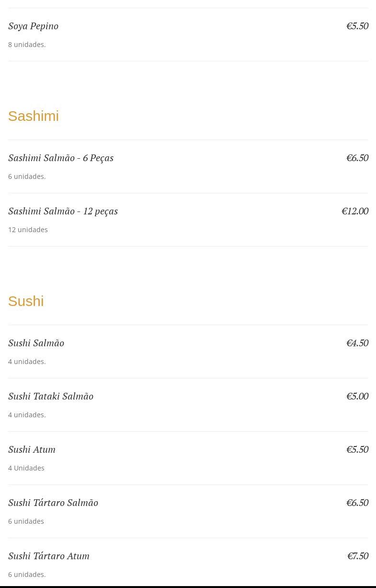Viewport: 376px width, 588px height.
Task: Click the Soya Pepino €5.50 price
Action: pos(357,26)
